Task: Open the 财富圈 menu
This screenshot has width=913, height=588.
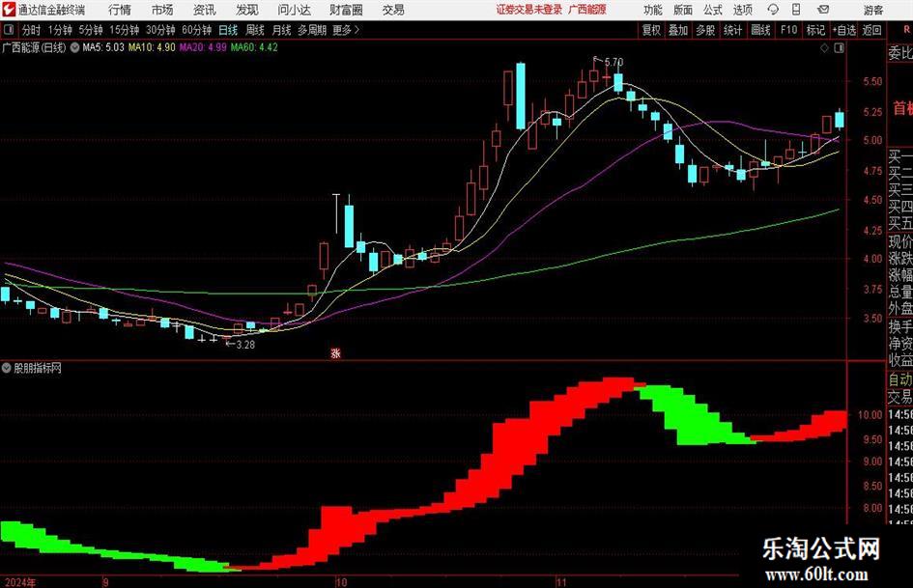Action: click(x=346, y=10)
